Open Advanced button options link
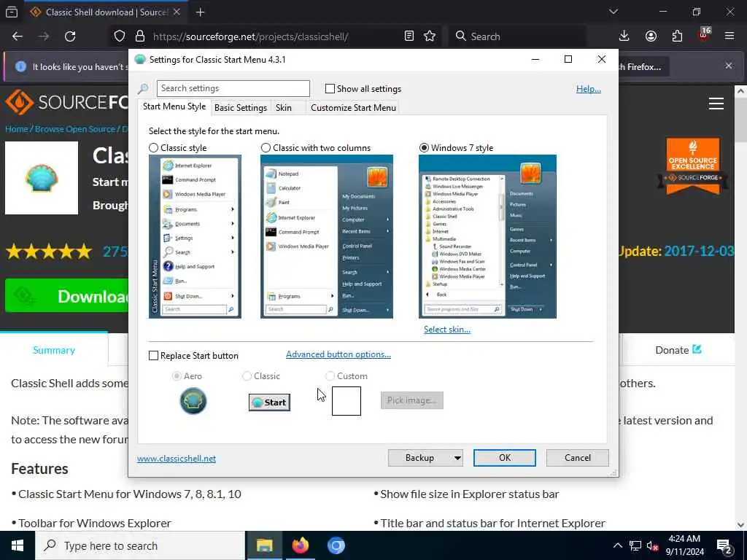 338,354
